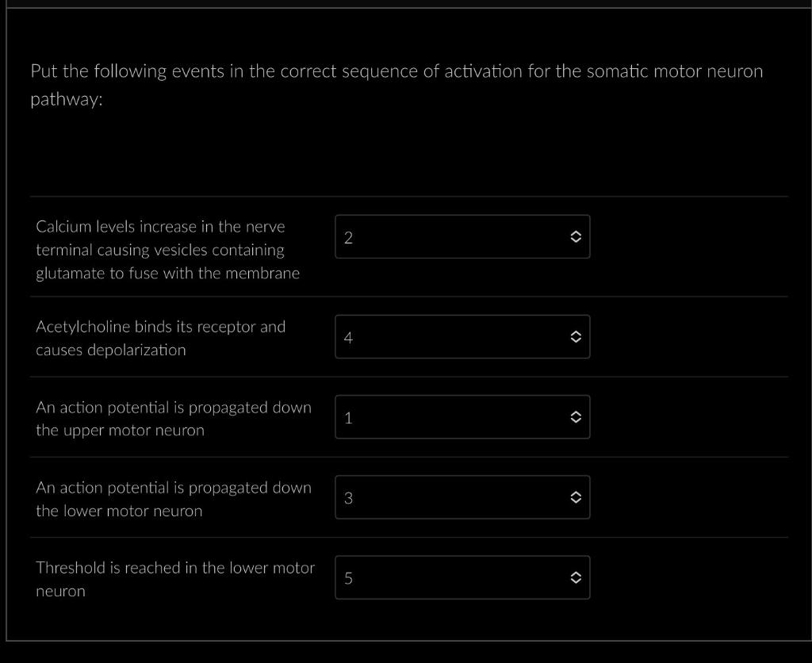This screenshot has height=663, width=812.
Task: Click the chevron on the lower motor neuron dropdown
Action: [x=576, y=497]
